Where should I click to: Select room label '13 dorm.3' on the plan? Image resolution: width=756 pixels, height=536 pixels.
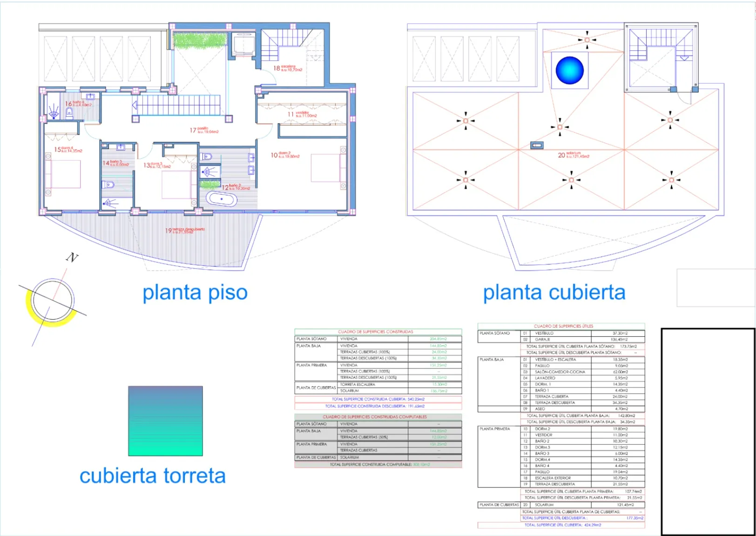tap(157, 165)
